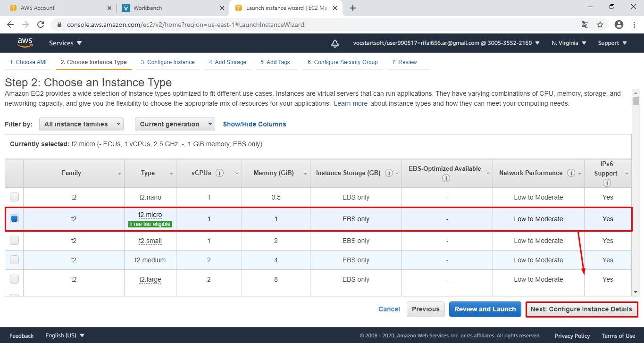
Task: Click the Family column sort arrow
Action: (x=119, y=174)
